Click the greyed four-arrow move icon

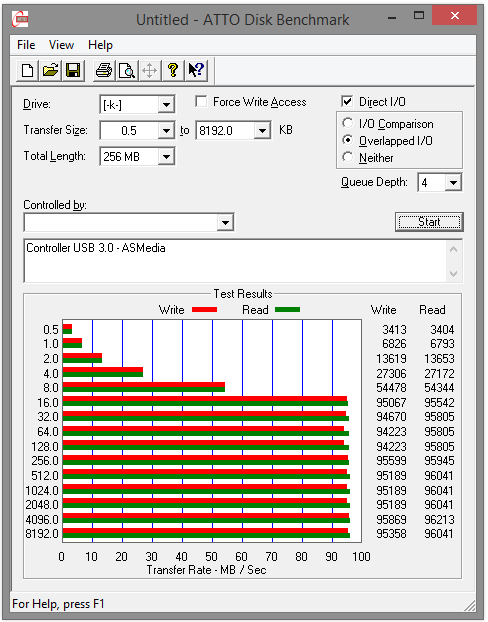pyautogui.click(x=150, y=71)
